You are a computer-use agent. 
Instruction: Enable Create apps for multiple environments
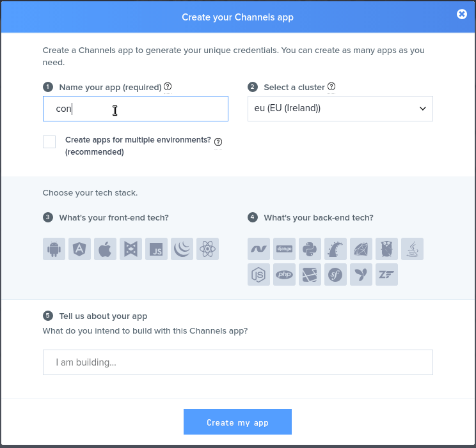tap(49, 142)
